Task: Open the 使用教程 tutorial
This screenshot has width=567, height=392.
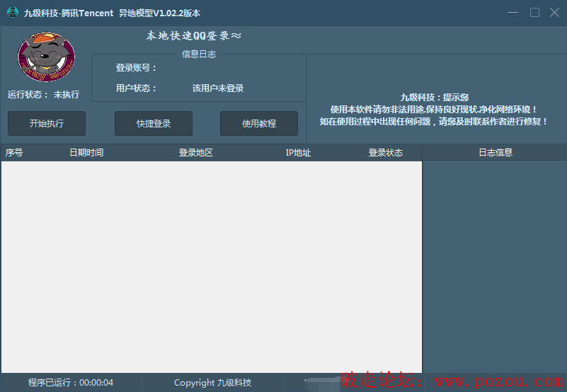Action: coord(259,123)
